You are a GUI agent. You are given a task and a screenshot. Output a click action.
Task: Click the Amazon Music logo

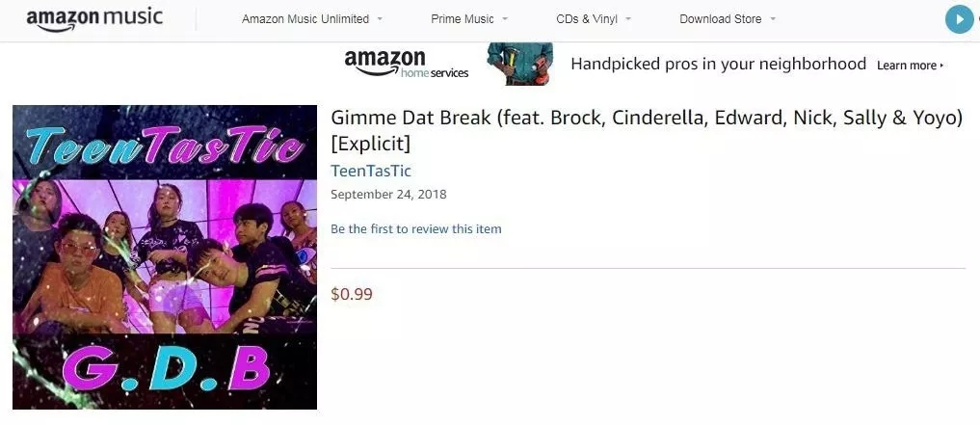pyautogui.click(x=94, y=18)
